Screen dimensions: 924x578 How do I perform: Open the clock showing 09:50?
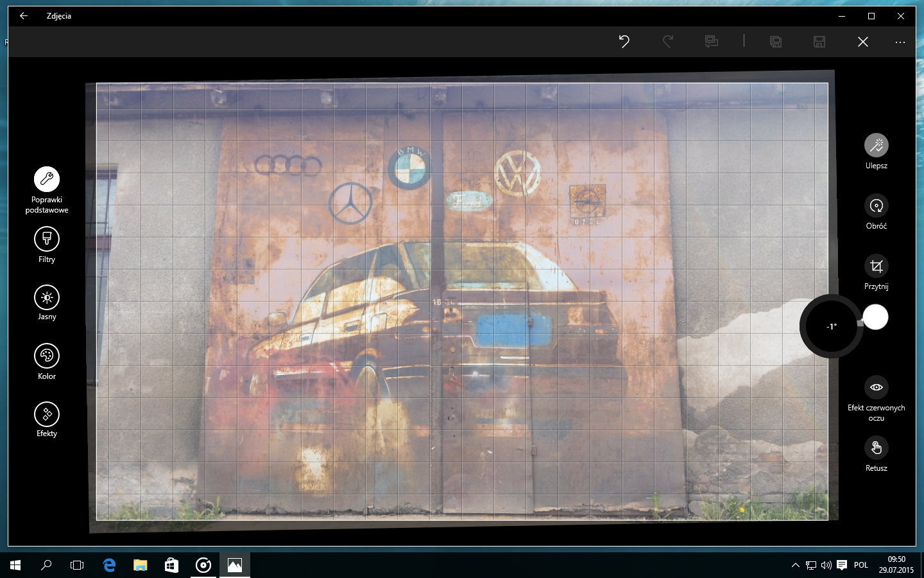(x=896, y=565)
